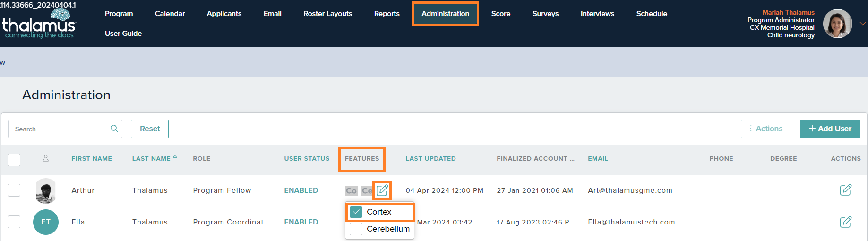Open the Schedule page
This screenshot has height=241, width=868.
652,14
